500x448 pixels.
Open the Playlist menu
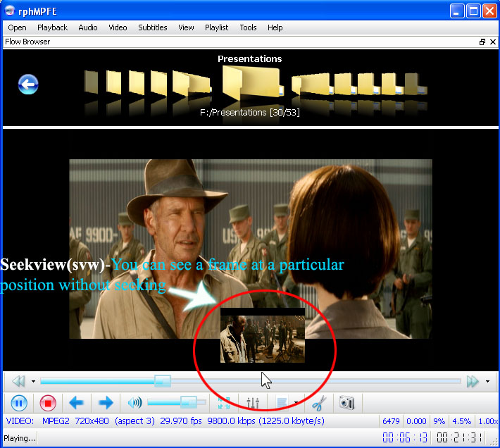pos(216,27)
